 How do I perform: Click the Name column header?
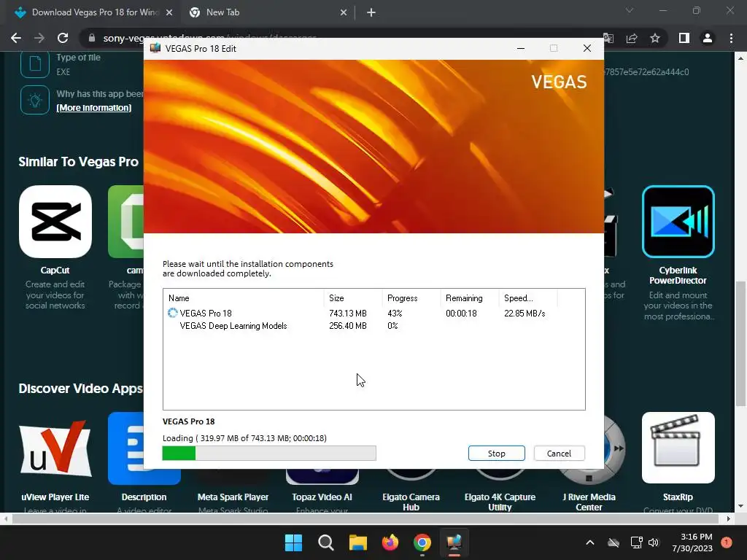(x=244, y=298)
